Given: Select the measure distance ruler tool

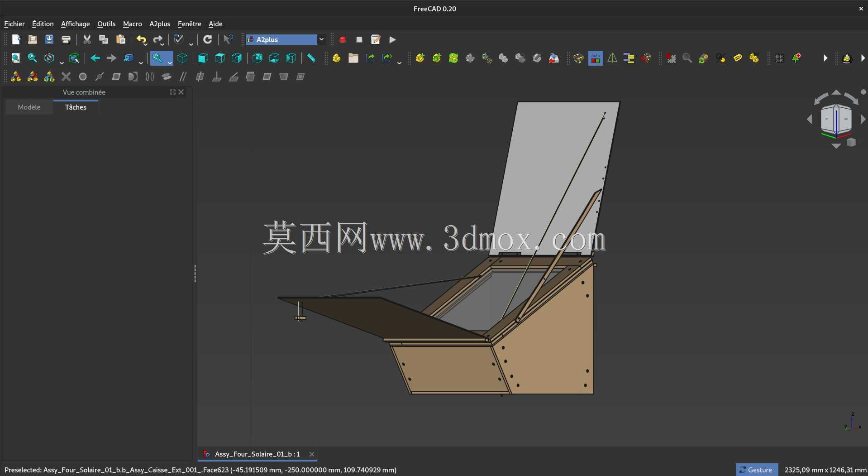Looking at the screenshot, I should pos(311,58).
